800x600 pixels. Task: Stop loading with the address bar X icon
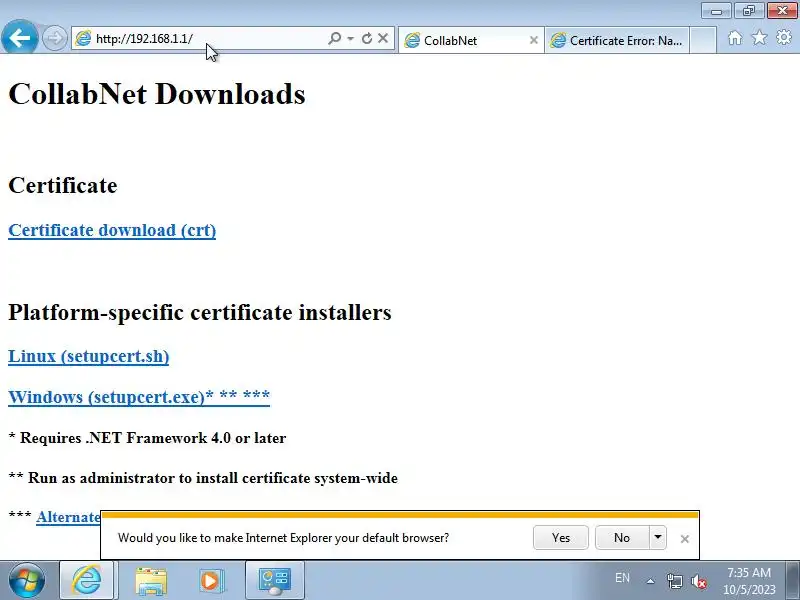(x=383, y=38)
